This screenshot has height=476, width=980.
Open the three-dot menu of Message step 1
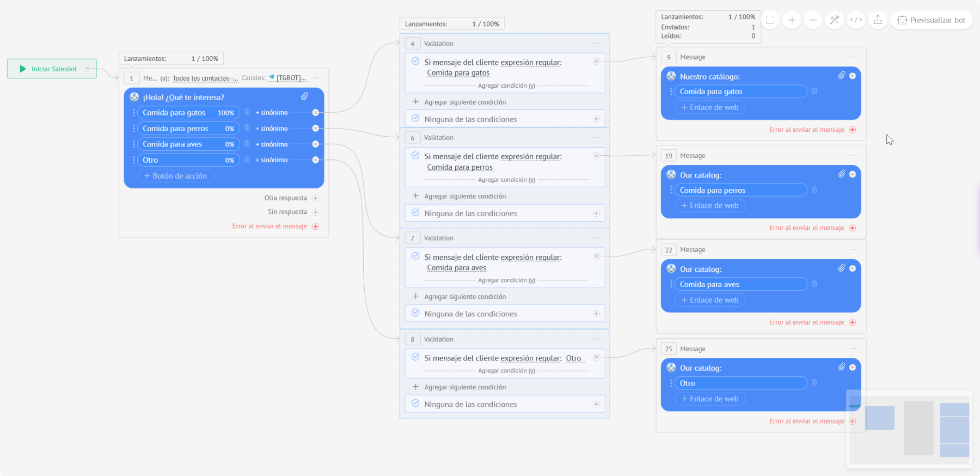(x=316, y=78)
